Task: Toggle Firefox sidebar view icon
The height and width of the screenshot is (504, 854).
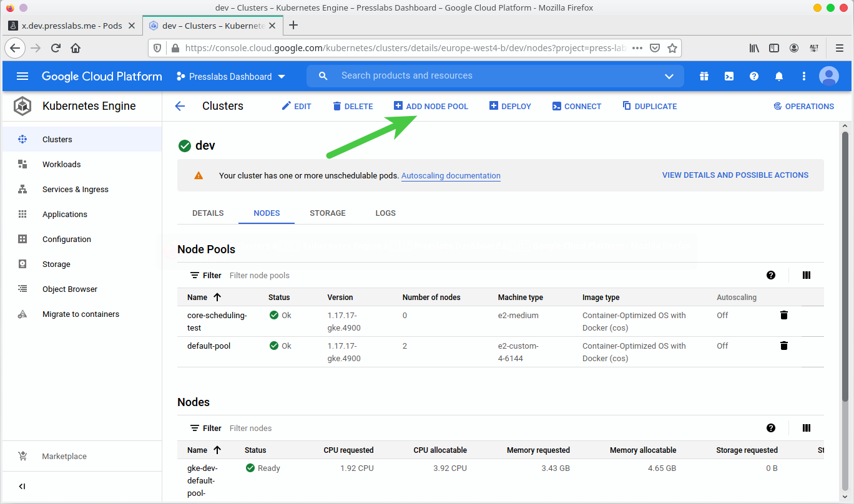Action: [x=774, y=48]
